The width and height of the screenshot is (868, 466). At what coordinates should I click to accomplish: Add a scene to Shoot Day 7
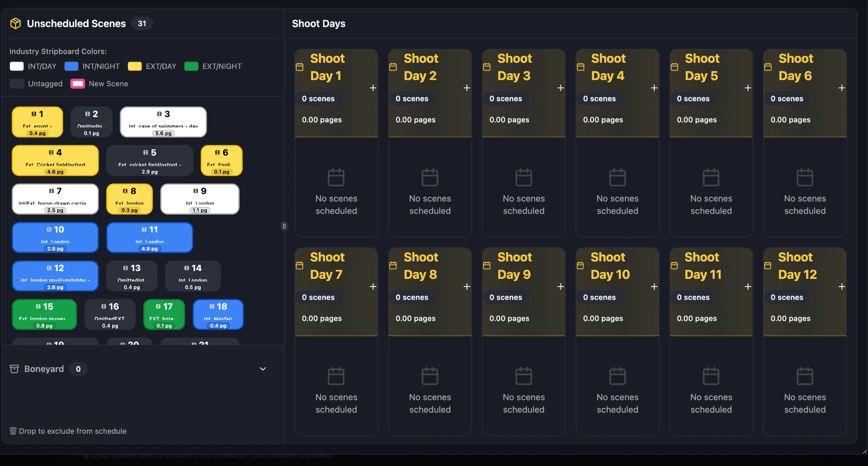(373, 287)
